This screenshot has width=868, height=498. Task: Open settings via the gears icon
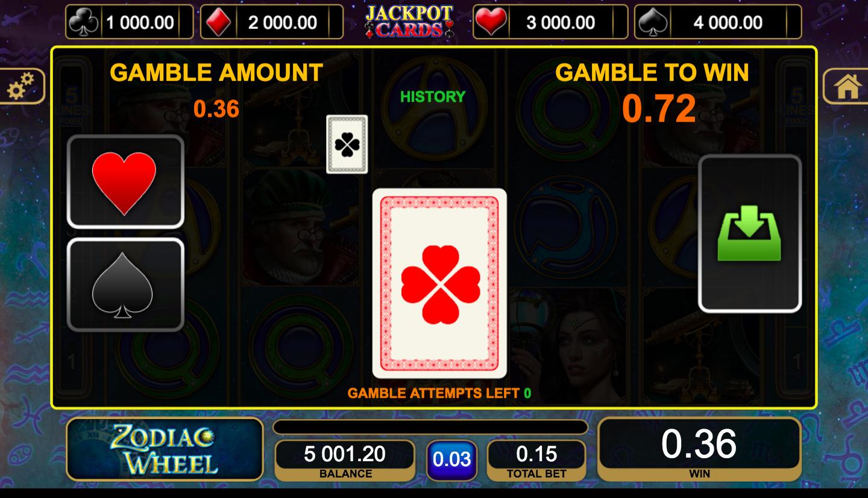click(x=20, y=87)
